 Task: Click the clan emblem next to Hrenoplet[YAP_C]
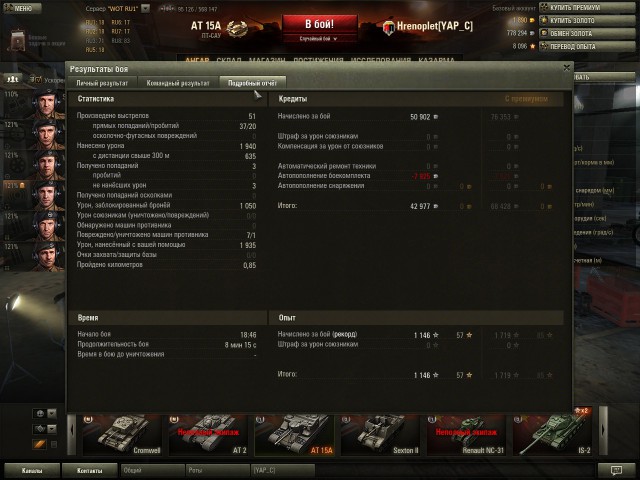tap(389, 27)
